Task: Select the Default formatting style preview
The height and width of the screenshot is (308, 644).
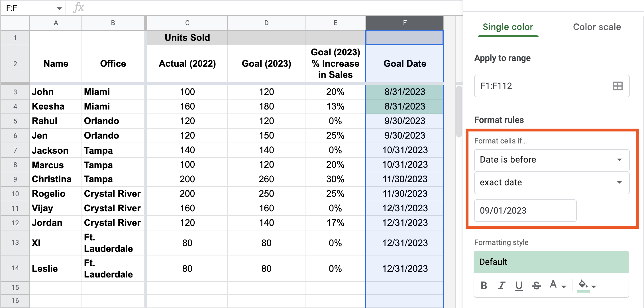Action: (x=551, y=262)
